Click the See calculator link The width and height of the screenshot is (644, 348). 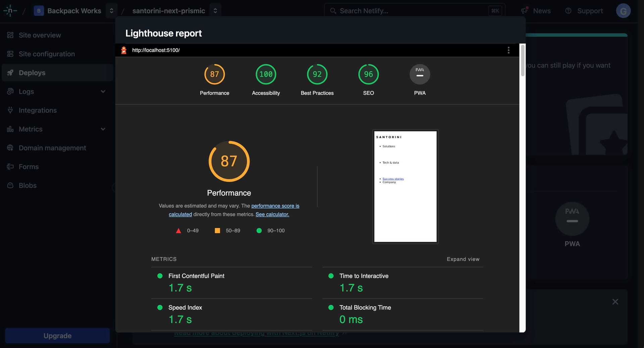(272, 214)
